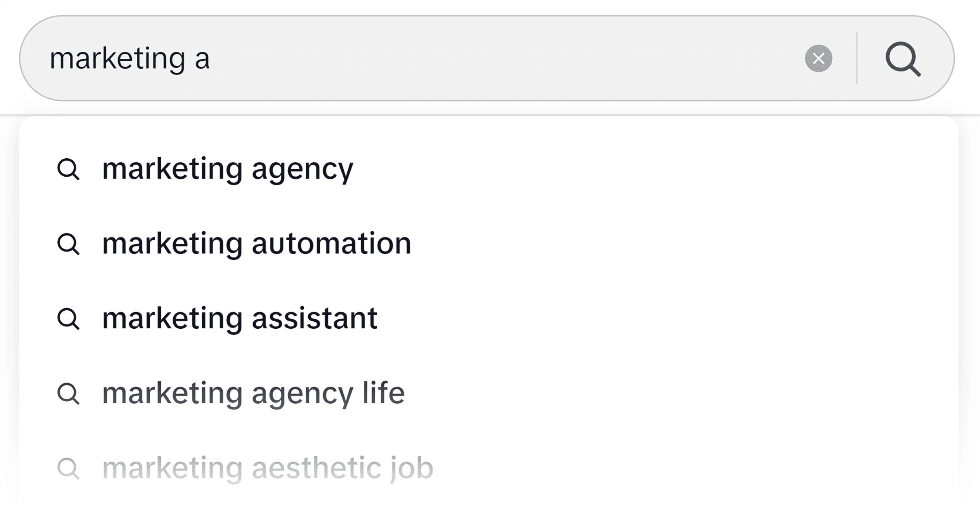Image resolution: width=980 pixels, height=518 pixels.
Task: Click the search icon beside marketing agency
Action: pos(70,169)
